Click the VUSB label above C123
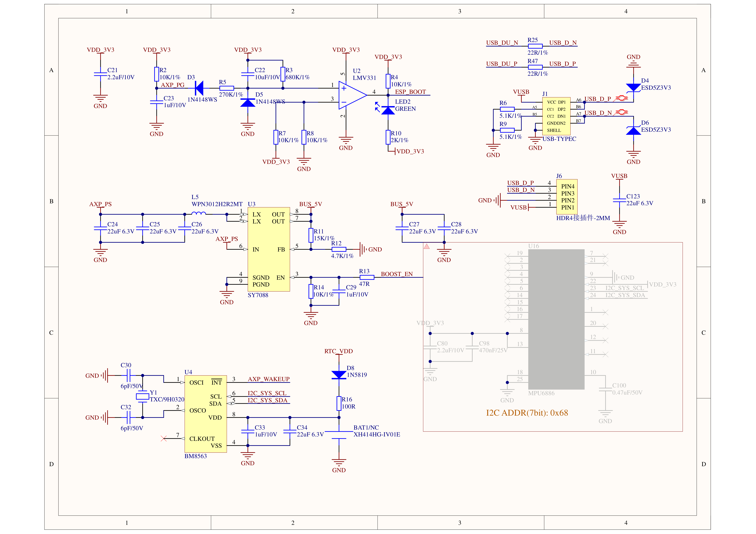756x534 pixels. 619,176
